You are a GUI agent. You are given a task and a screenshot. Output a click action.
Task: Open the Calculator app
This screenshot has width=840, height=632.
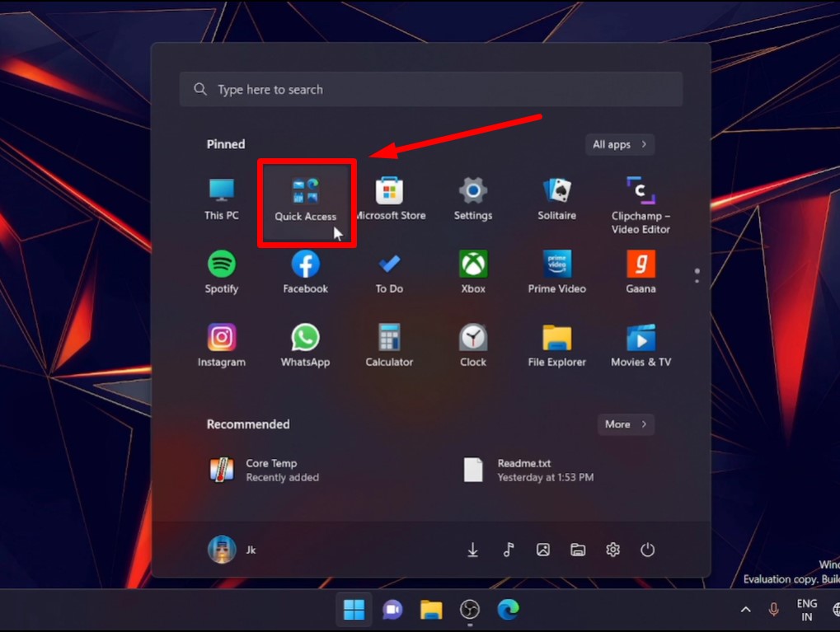389,346
